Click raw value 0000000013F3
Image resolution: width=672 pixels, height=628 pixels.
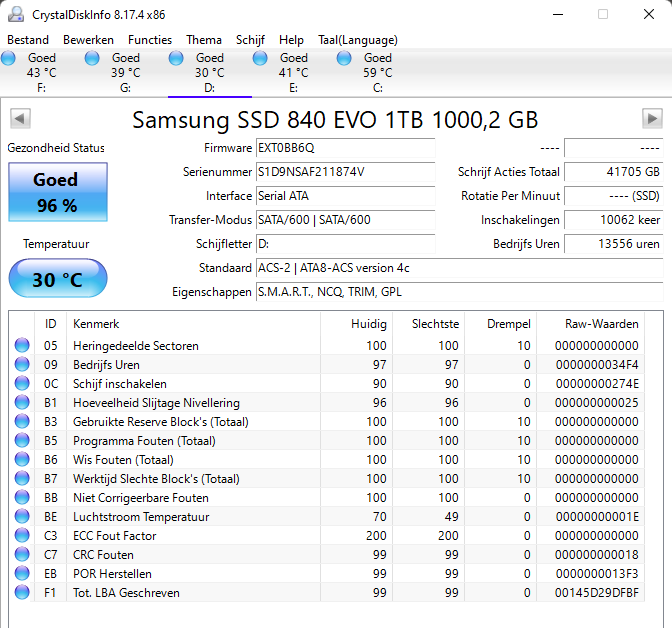coord(597,574)
